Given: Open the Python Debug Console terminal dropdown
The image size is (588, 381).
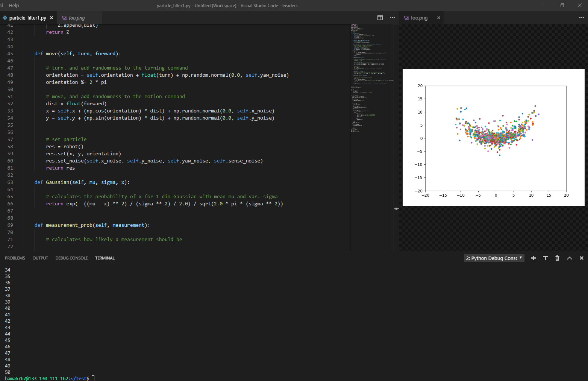Looking at the screenshot, I should coord(494,258).
